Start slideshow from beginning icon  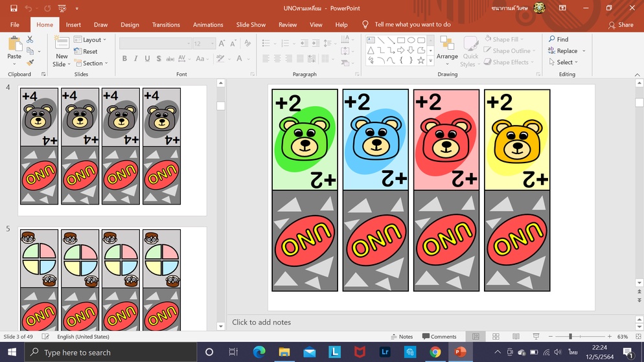62,8
